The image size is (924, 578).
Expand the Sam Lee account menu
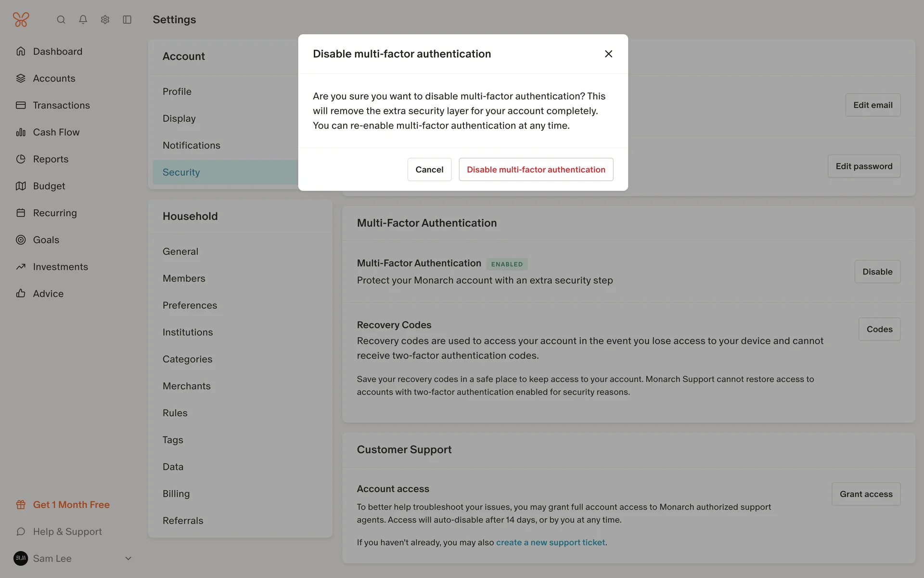(128, 559)
